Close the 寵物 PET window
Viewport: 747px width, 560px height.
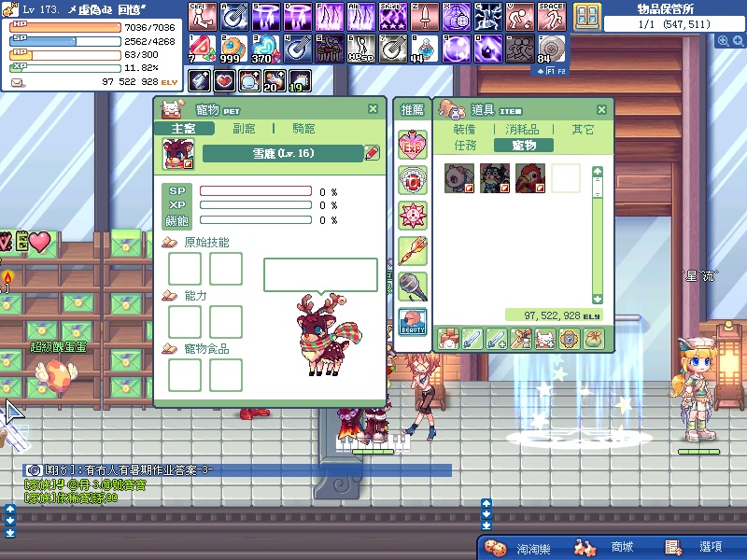[373, 109]
